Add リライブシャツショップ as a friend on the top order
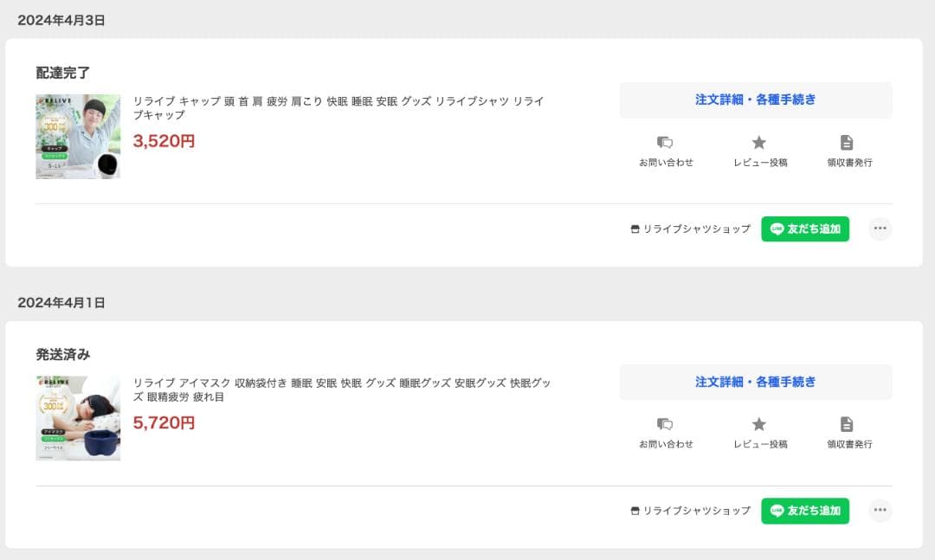935x560 pixels. pos(805,229)
